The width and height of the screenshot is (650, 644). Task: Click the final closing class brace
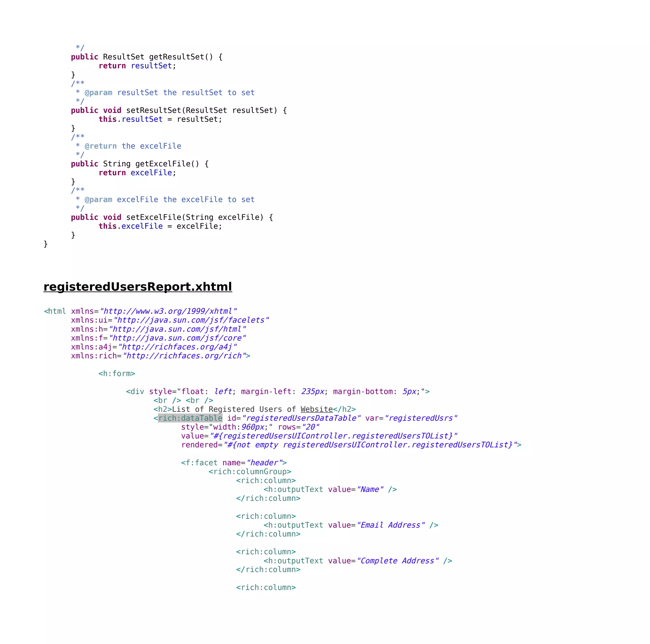[x=46, y=244]
